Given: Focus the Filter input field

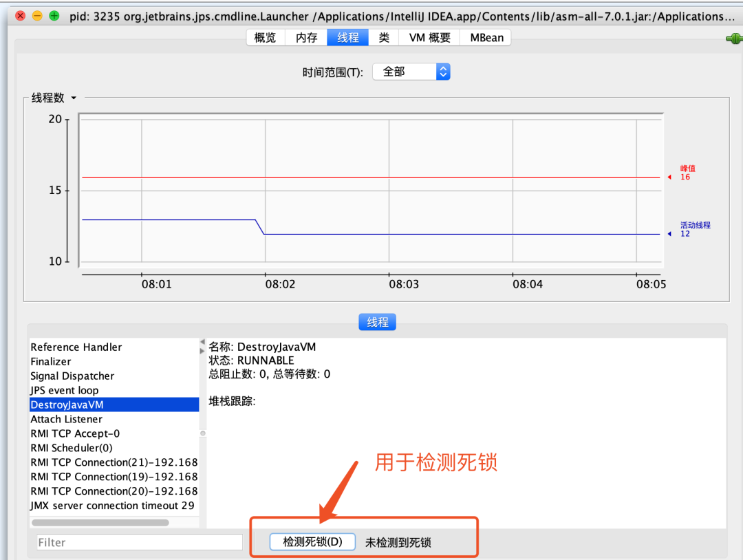Looking at the screenshot, I should 140,542.
